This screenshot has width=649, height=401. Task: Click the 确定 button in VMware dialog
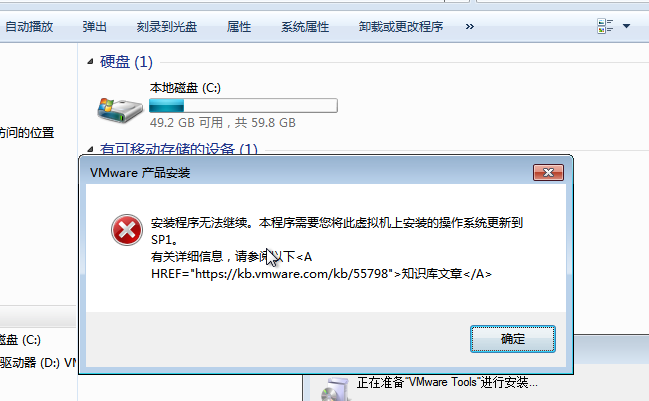click(512, 339)
